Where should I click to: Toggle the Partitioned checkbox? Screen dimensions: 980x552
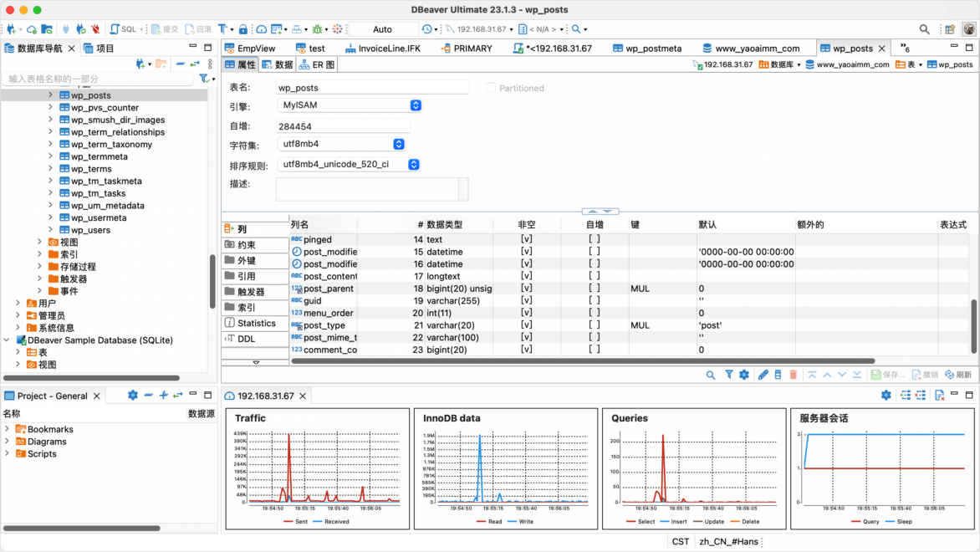click(491, 88)
